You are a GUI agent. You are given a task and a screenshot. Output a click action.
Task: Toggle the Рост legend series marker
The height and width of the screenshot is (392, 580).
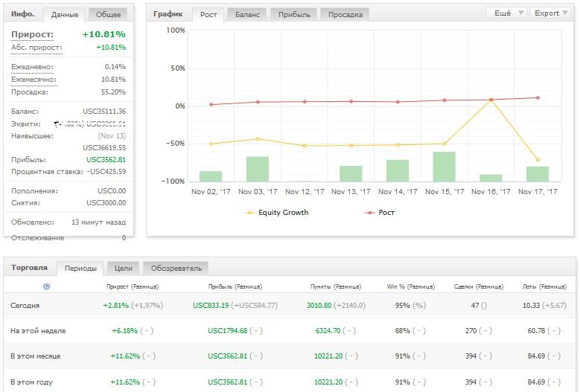coord(369,213)
